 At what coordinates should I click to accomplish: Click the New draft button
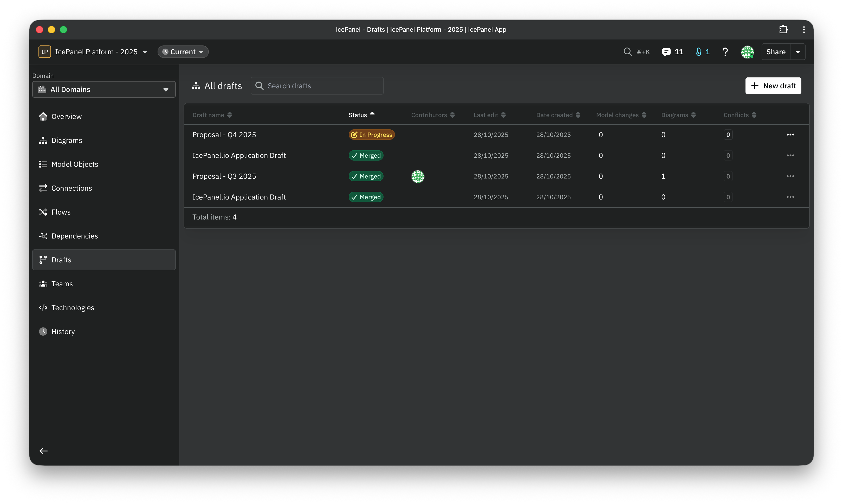coord(773,85)
